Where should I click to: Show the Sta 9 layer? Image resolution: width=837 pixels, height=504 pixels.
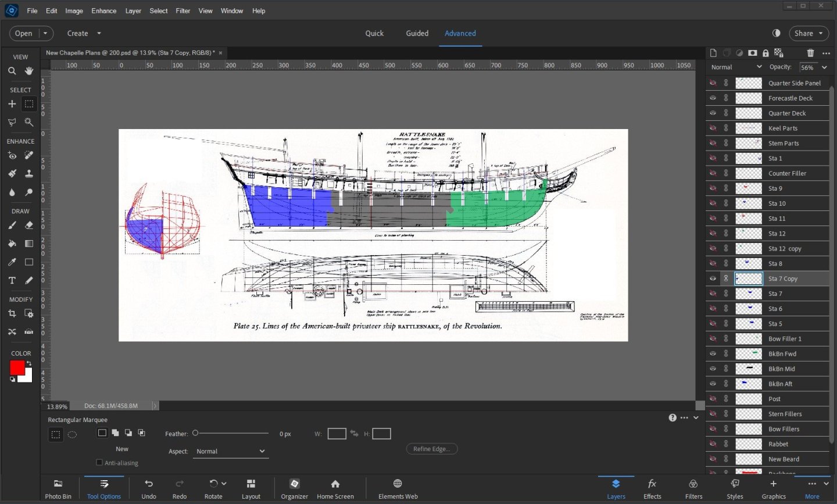(713, 188)
